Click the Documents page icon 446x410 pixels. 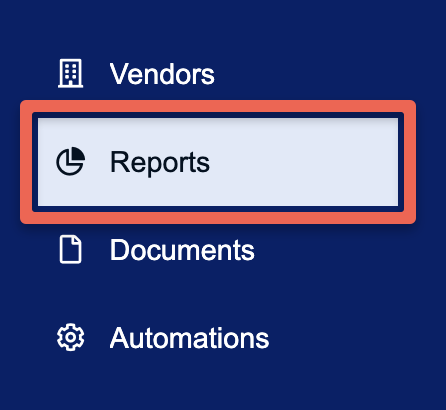click(70, 249)
